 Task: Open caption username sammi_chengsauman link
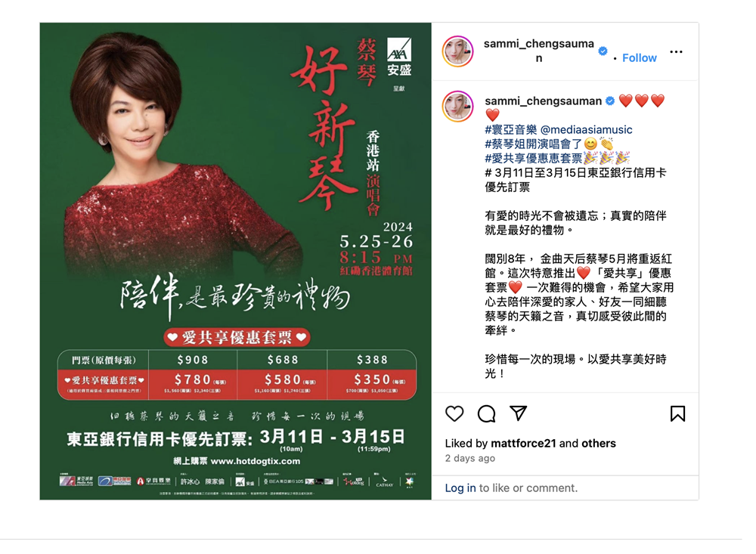point(543,101)
